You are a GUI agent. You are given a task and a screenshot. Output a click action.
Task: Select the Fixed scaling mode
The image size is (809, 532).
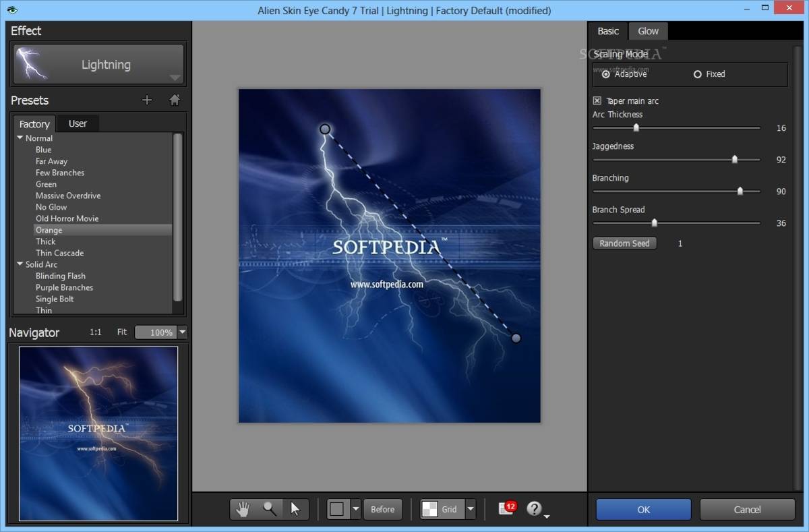709,74
